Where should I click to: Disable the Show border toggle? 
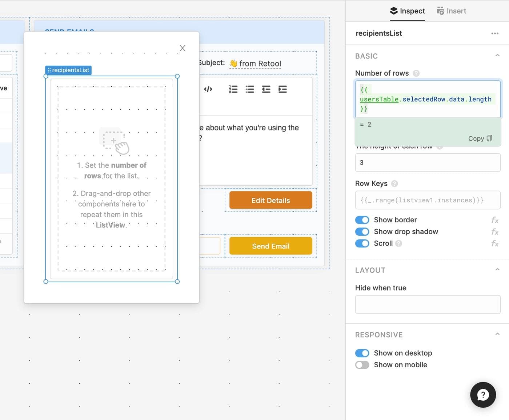click(x=362, y=220)
